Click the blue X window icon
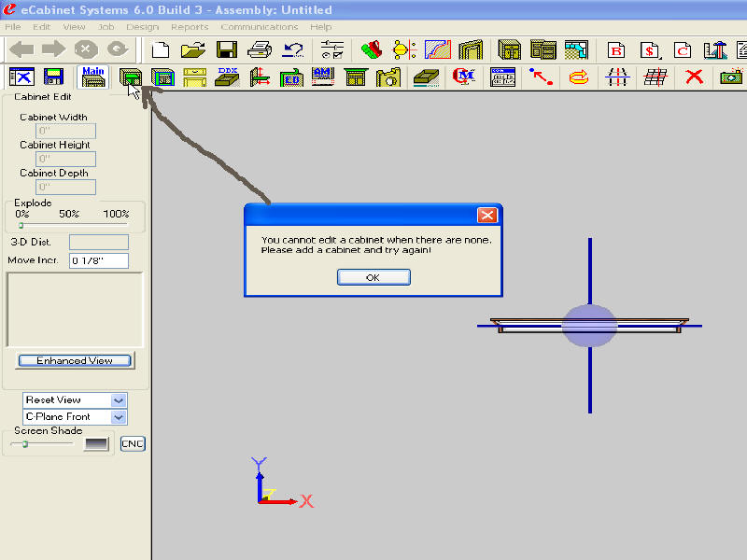This screenshot has width=747, height=560. point(21,77)
